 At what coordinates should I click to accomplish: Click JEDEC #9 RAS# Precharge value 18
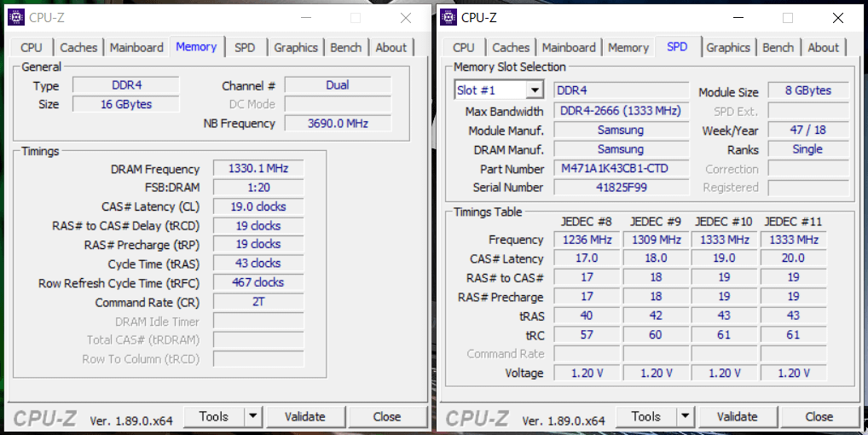point(656,297)
